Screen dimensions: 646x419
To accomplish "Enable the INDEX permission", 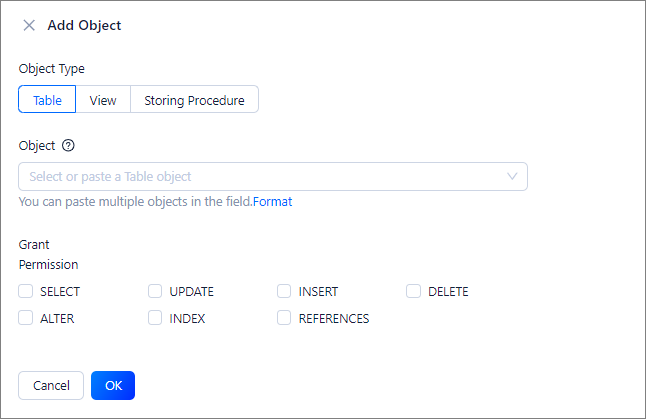I will (155, 318).
